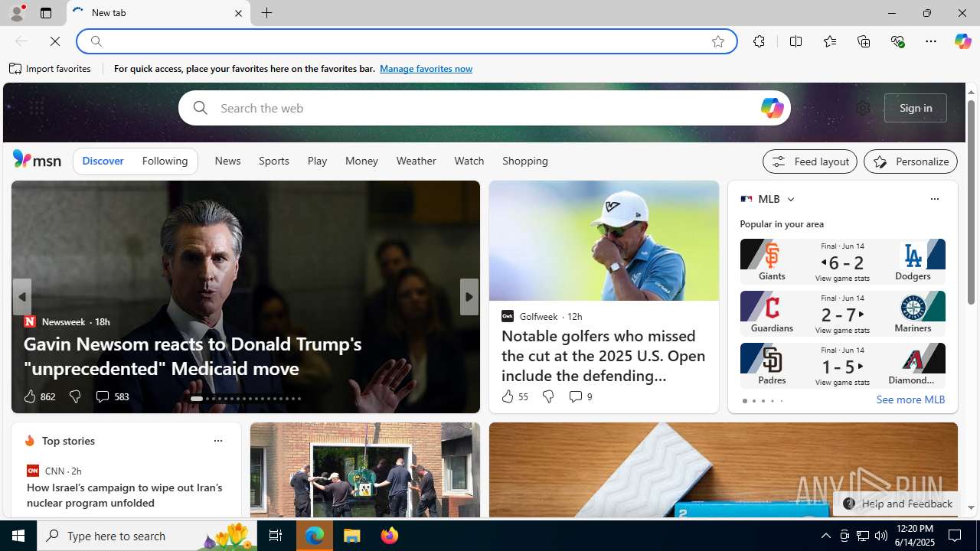Like the golfers story (55)
This screenshot has height=551, width=980.
pos(514,396)
